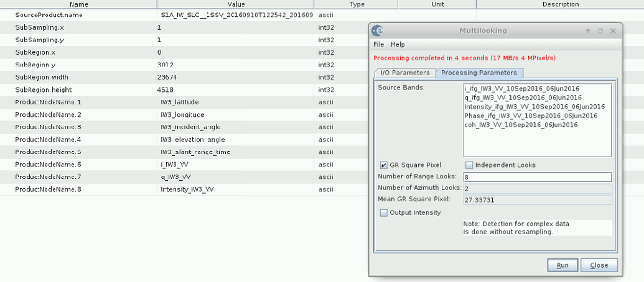Select i_ifg_IW3_VV source band

(521, 88)
